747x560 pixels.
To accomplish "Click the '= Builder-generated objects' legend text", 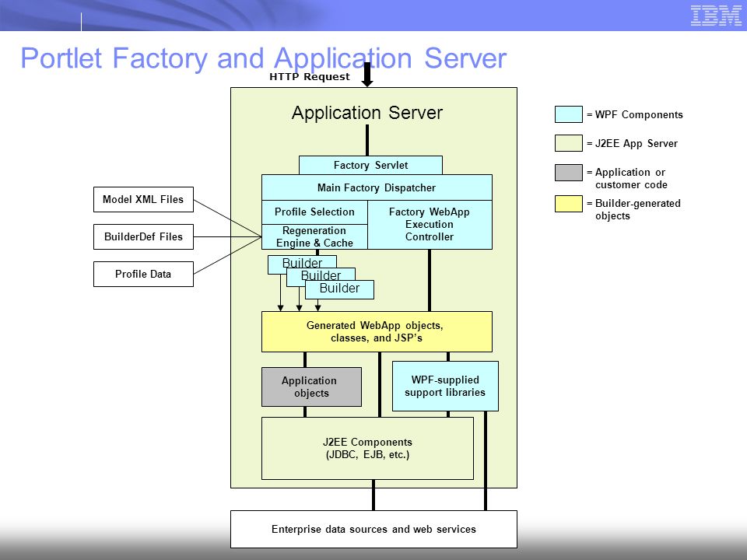I will (633, 209).
